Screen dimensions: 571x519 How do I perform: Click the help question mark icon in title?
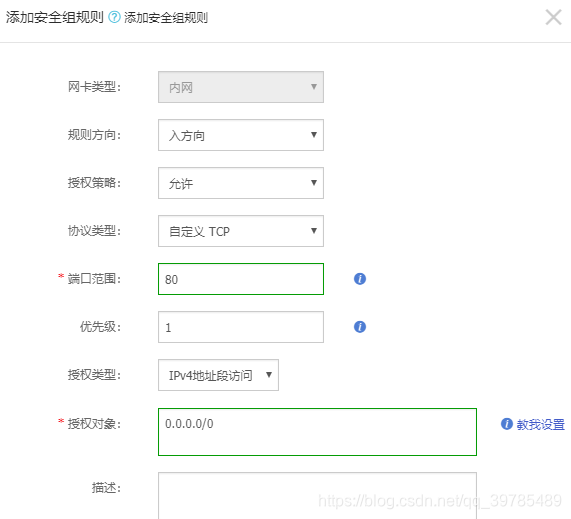tap(114, 17)
